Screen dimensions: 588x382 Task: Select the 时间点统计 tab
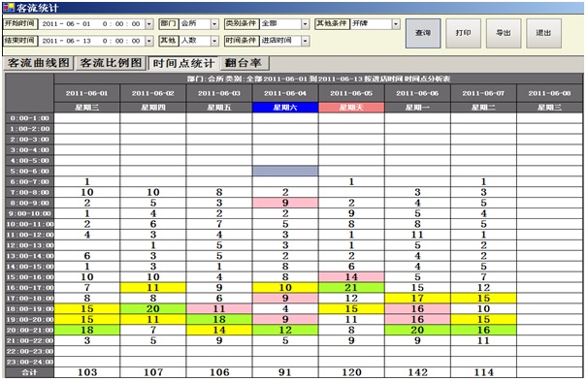click(x=183, y=63)
